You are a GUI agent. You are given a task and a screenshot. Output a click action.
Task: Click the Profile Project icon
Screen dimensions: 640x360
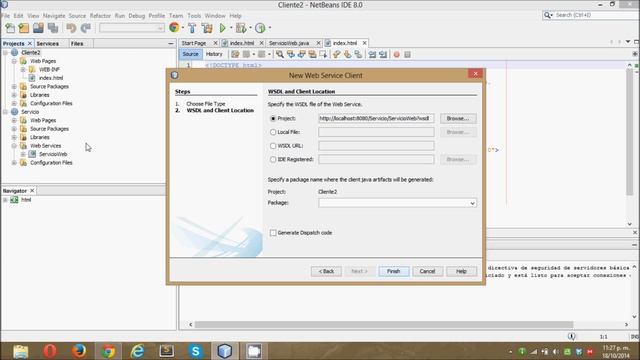coord(260,28)
